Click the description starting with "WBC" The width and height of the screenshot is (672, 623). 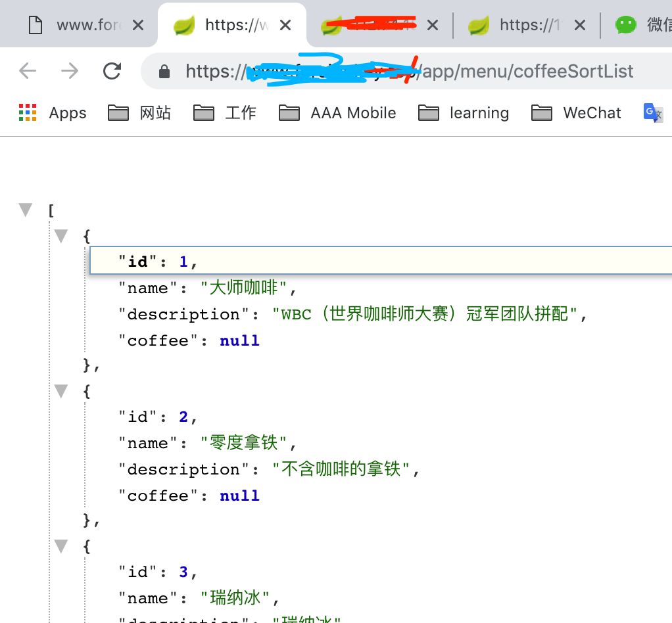point(425,314)
